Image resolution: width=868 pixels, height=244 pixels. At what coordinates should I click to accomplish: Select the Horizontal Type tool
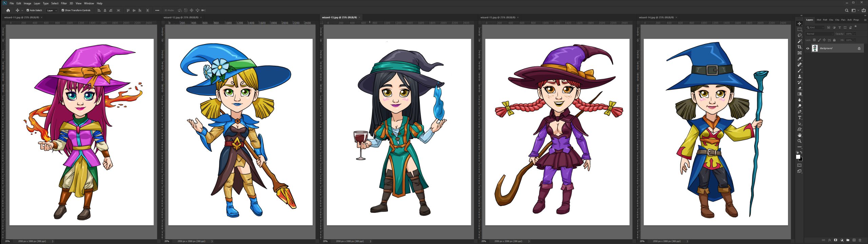tap(800, 118)
